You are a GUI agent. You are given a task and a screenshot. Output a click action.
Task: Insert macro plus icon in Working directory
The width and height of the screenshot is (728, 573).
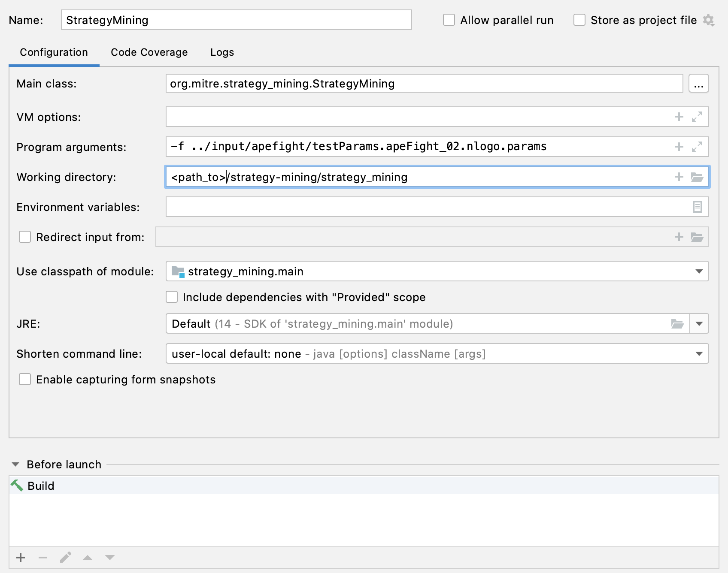pos(679,177)
